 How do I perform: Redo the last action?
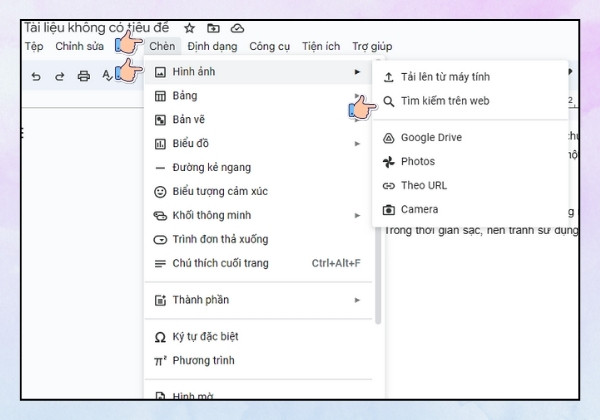pos(60,77)
